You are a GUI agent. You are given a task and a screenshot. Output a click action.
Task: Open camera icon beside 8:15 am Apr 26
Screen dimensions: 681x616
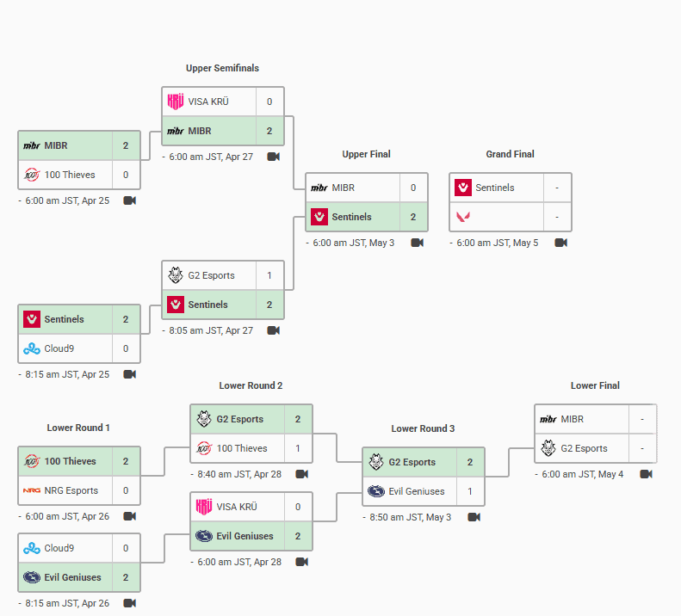coord(129,603)
